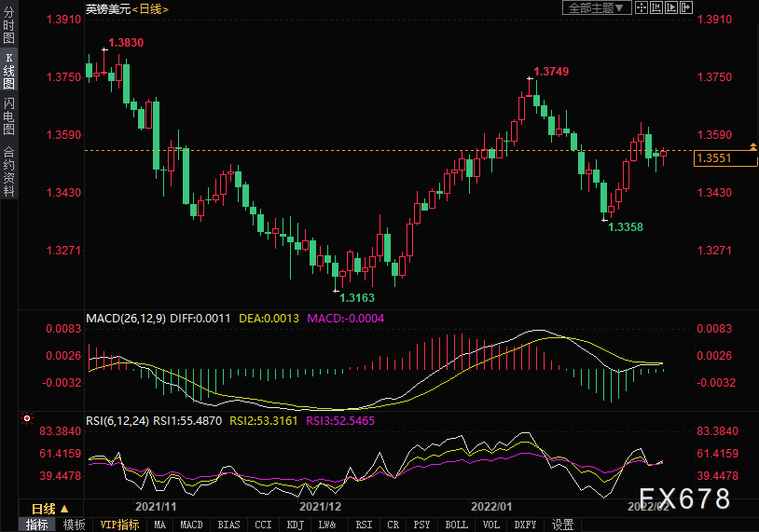The width and height of the screenshot is (759, 532).
Task: Click the VIP指标 button
Action: (119, 525)
